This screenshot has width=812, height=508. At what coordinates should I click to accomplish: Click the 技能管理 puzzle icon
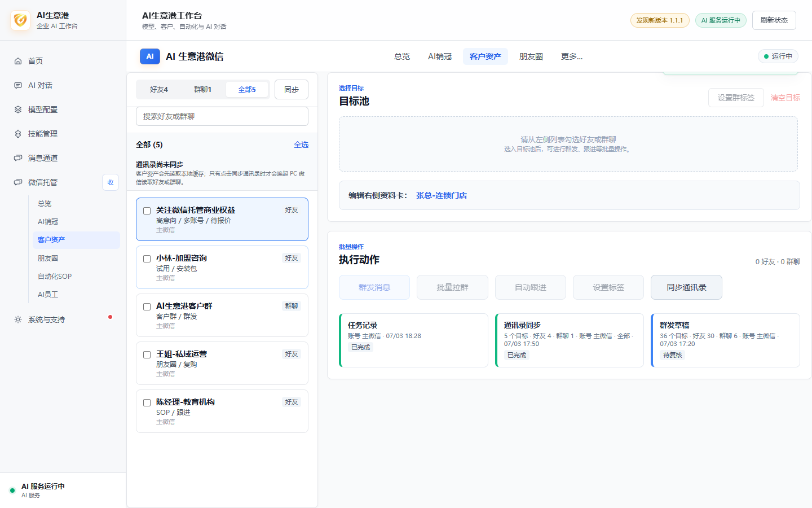pos(18,134)
